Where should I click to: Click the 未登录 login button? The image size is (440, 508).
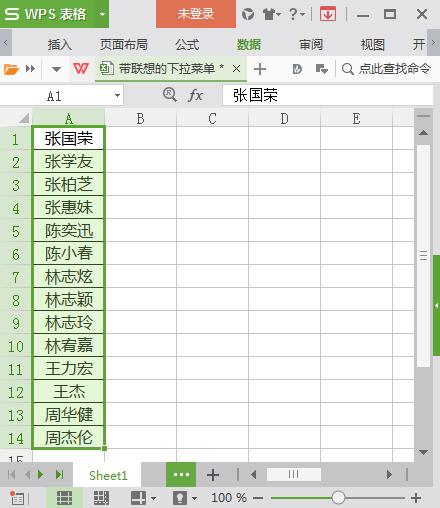(196, 14)
